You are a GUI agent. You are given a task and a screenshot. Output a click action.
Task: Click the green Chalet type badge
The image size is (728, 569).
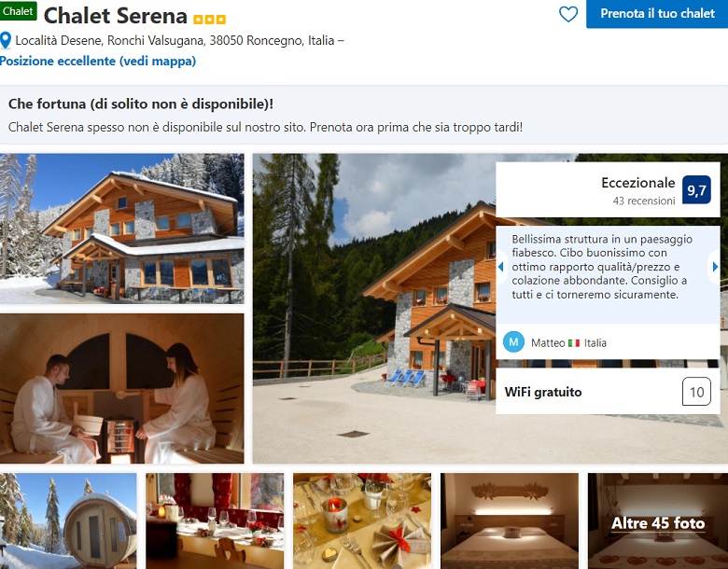click(18, 10)
